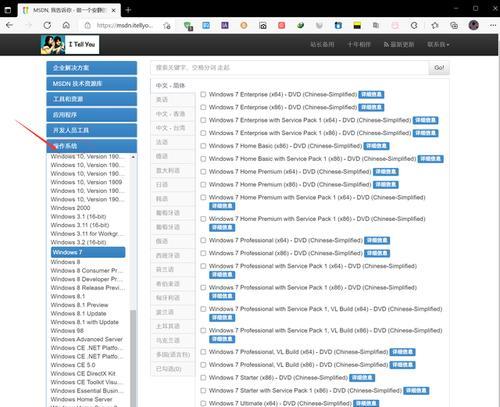The height and width of the screenshot is (407, 500).
Task: Click the green shield extension icon
Action: (188, 26)
